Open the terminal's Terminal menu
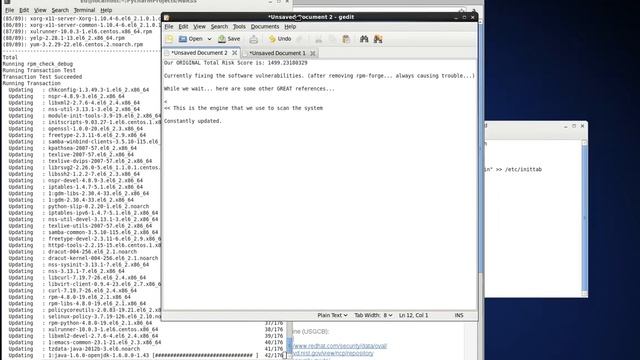The width and height of the screenshot is (640, 360). tap(84, 10)
